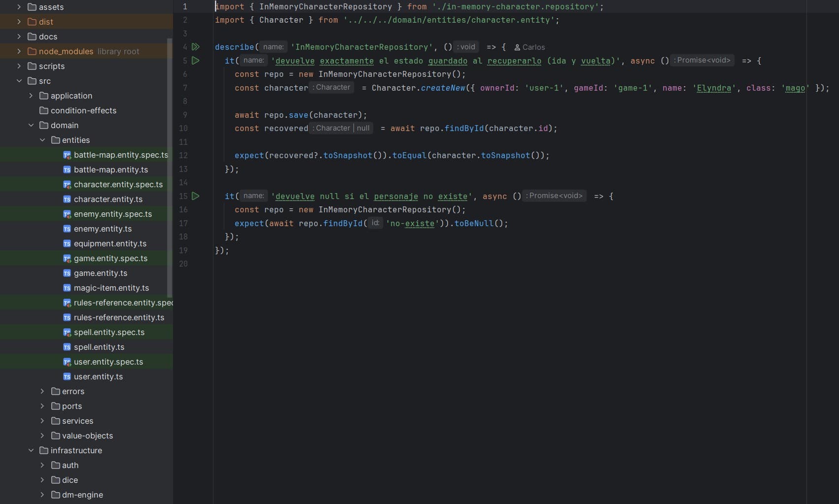Image resolution: width=839 pixels, height=504 pixels.
Task: Expand the errors folder
Action: coord(42,391)
